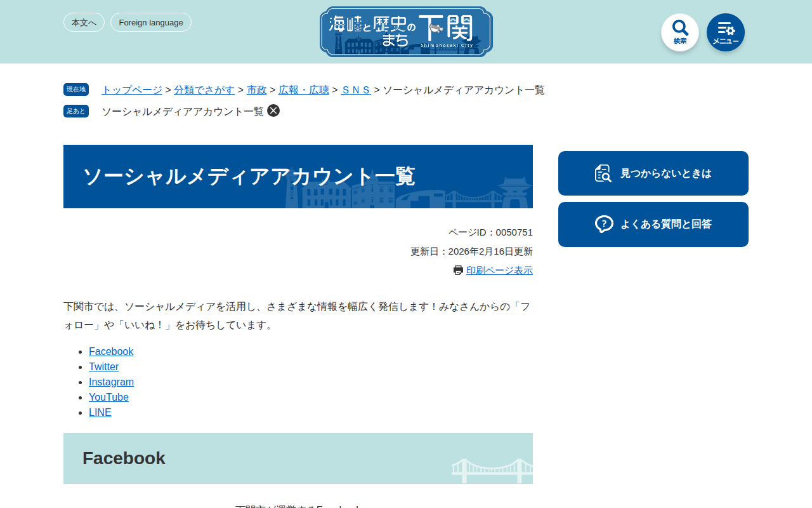The width and height of the screenshot is (812, 508).
Task: Click the document-search icon on 見つからないときは
Action: [x=603, y=173]
